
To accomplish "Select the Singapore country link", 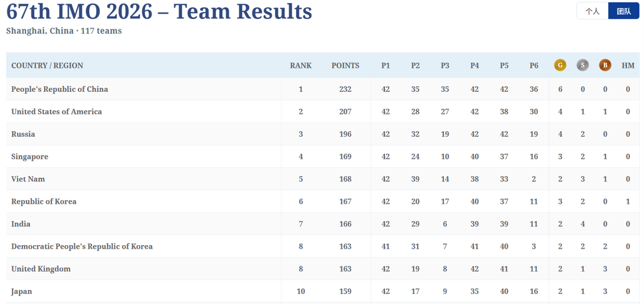I will pos(29,157).
